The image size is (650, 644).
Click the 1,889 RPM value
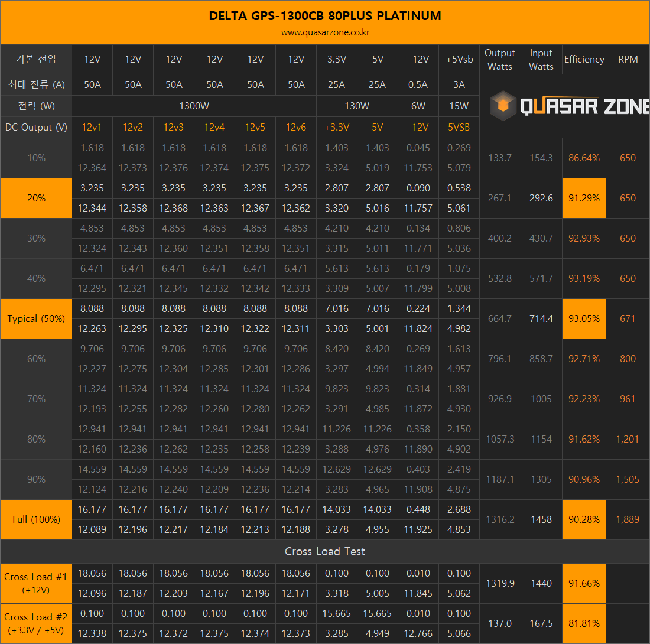[628, 519]
